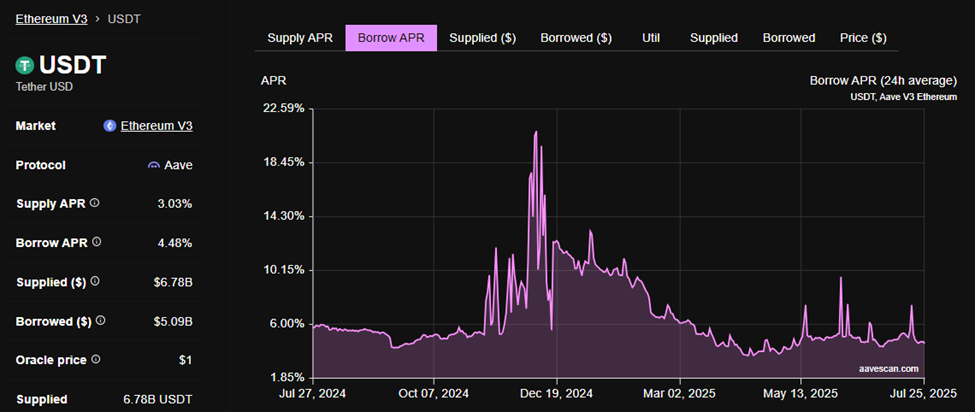Switch to the Supplied tab without dollar sign
Image resolution: width=975 pixels, height=412 pixels.
[714, 38]
